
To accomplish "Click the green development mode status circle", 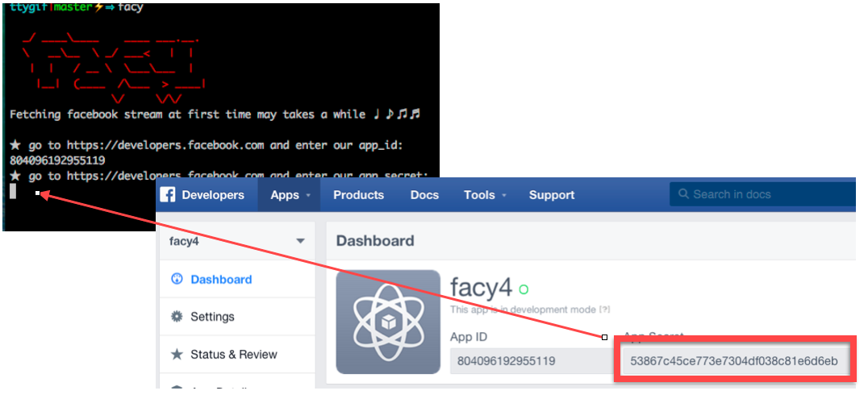I will point(523,289).
